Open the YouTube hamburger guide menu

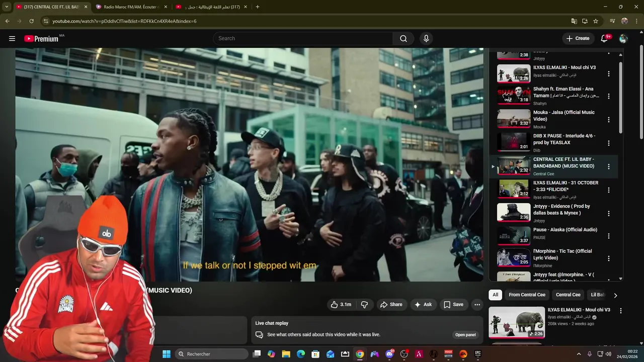[12, 39]
